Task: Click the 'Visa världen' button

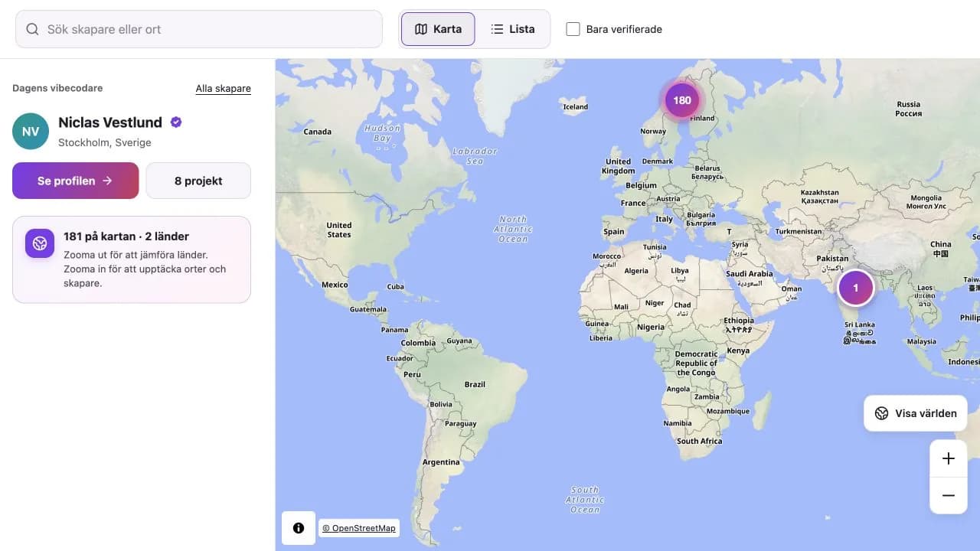Action: (x=916, y=413)
